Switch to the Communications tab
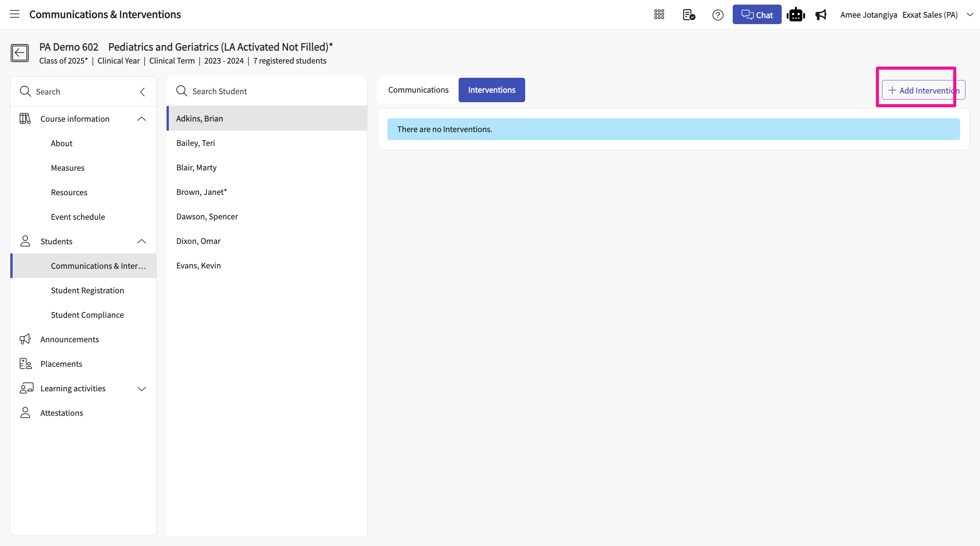This screenshot has height=546, width=980. pyautogui.click(x=418, y=90)
